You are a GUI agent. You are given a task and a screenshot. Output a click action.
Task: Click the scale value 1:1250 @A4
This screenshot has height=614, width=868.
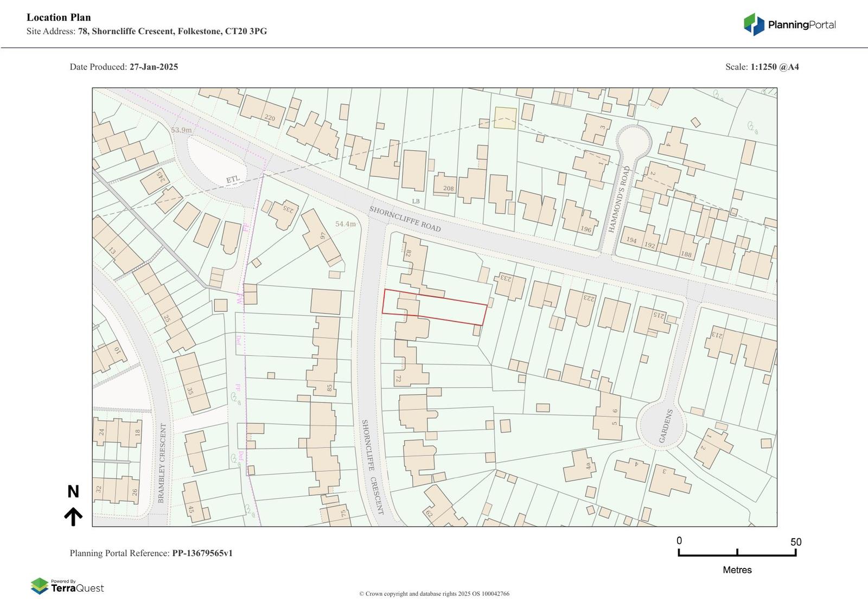click(774, 67)
